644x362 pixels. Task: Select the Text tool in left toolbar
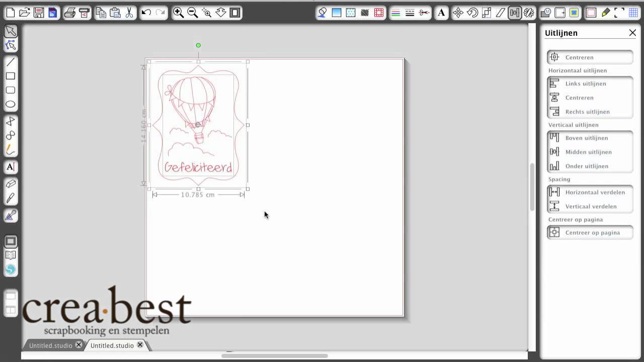11,167
